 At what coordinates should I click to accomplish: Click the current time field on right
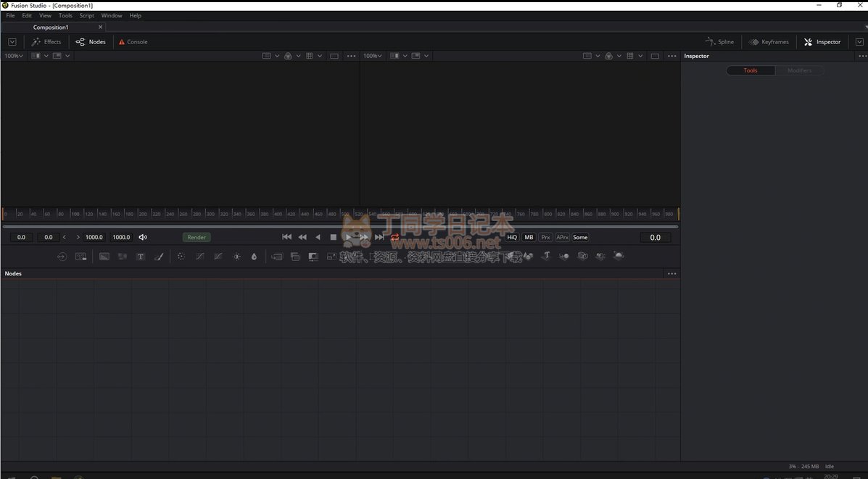655,237
